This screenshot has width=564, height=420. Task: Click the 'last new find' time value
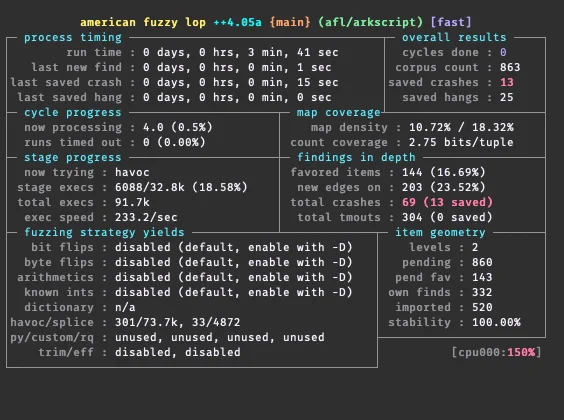coord(237,67)
